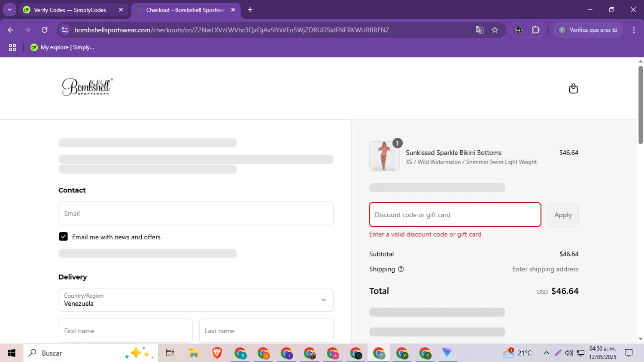Click the Windows Buscar search box
Image resolution: width=644 pixels, height=362 pixels.
pyautogui.click(x=91, y=353)
